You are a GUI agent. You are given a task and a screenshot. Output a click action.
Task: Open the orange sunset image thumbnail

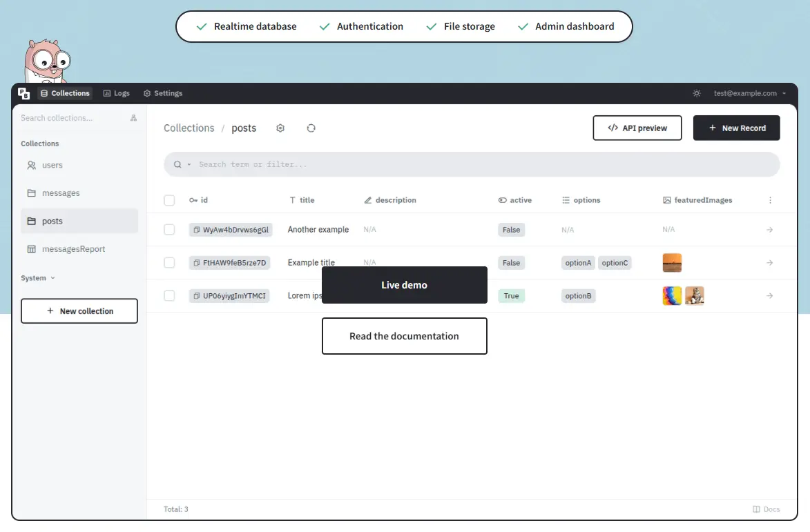[x=672, y=263]
